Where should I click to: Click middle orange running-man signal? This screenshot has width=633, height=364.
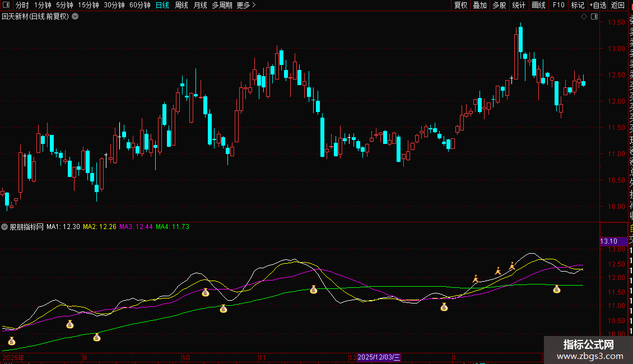(498, 271)
